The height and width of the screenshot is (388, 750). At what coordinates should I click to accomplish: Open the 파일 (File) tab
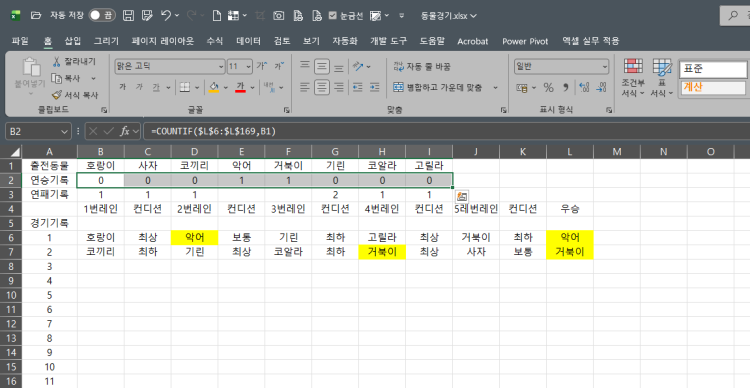tap(20, 41)
